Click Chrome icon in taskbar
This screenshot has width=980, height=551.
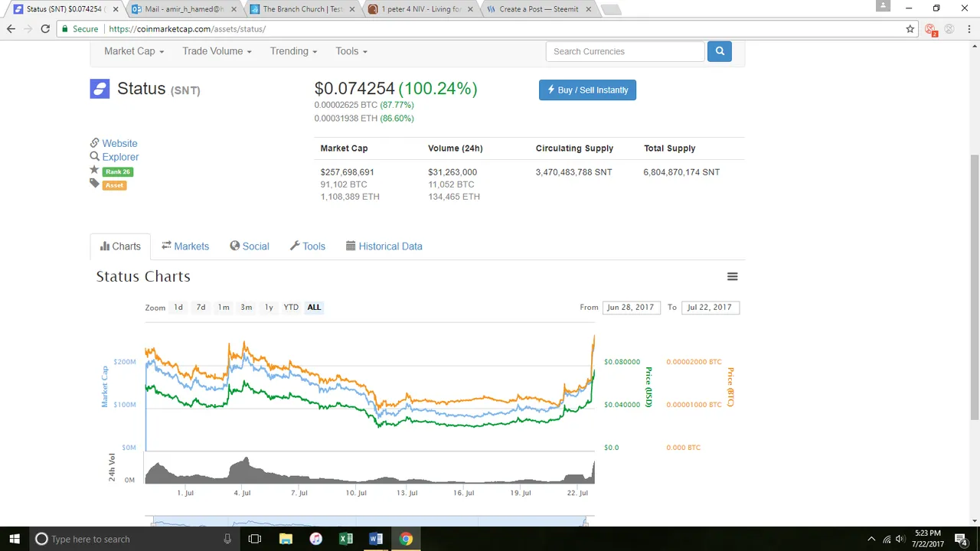tap(406, 539)
